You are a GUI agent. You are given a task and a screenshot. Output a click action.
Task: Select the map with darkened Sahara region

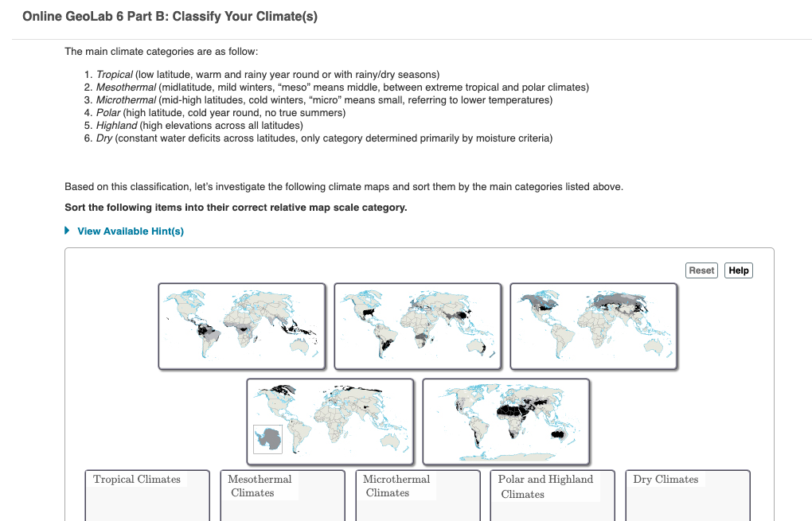tap(506, 422)
